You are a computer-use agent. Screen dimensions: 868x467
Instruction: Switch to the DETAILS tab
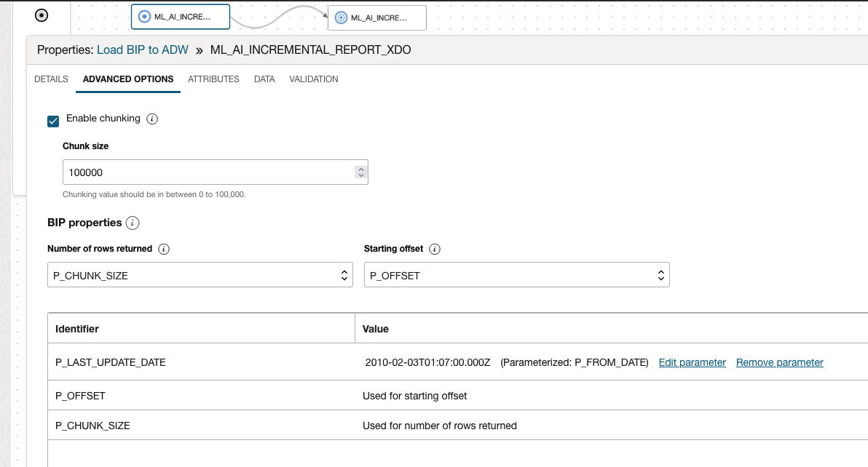coord(50,79)
